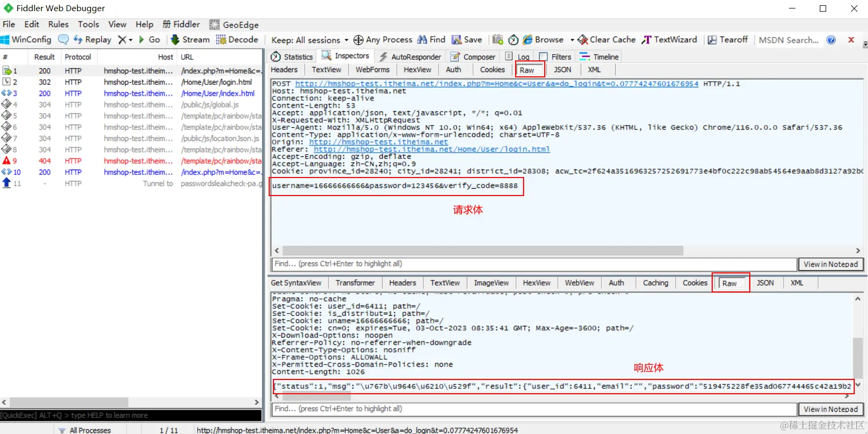Viewport: 868px width, 434px height.
Task: Open the response Caching tab
Action: (x=656, y=283)
